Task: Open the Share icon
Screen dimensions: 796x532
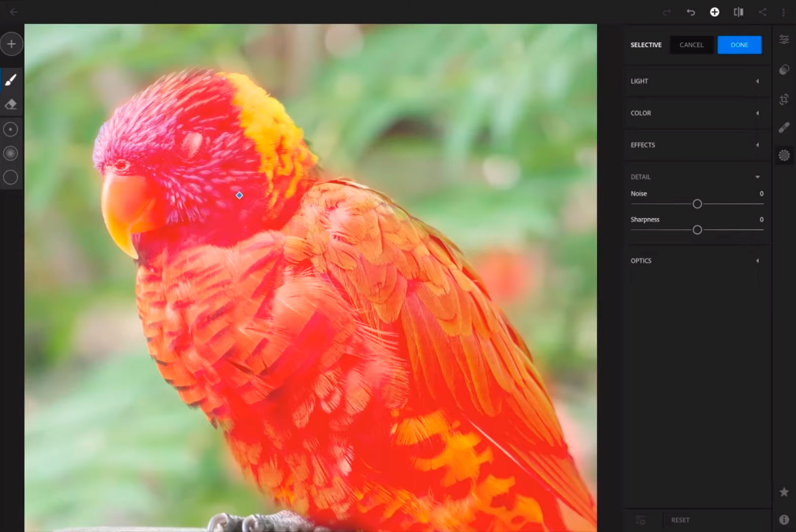Action: [x=763, y=12]
